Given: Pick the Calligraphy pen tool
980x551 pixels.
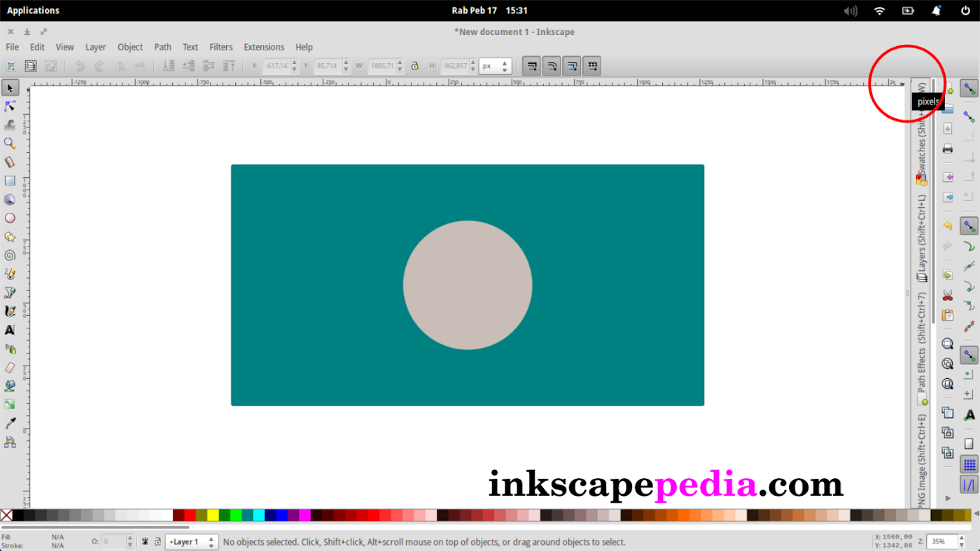Looking at the screenshot, I should [10, 312].
